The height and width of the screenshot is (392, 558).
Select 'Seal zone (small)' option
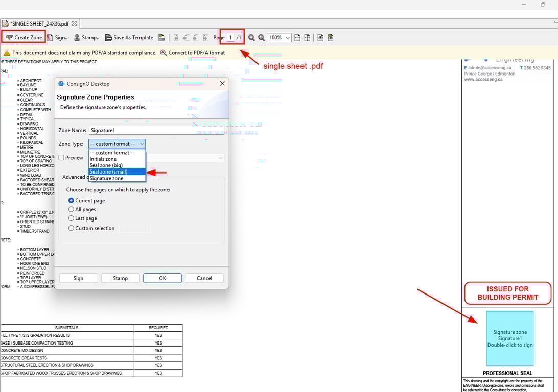coord(117,171)
